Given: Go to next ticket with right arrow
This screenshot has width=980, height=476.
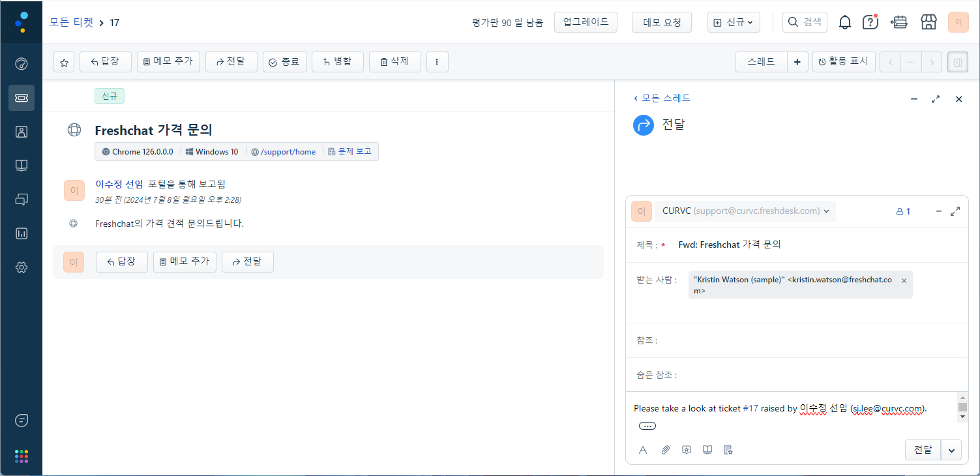Looking at the screenshot, I should pos(932,62).
